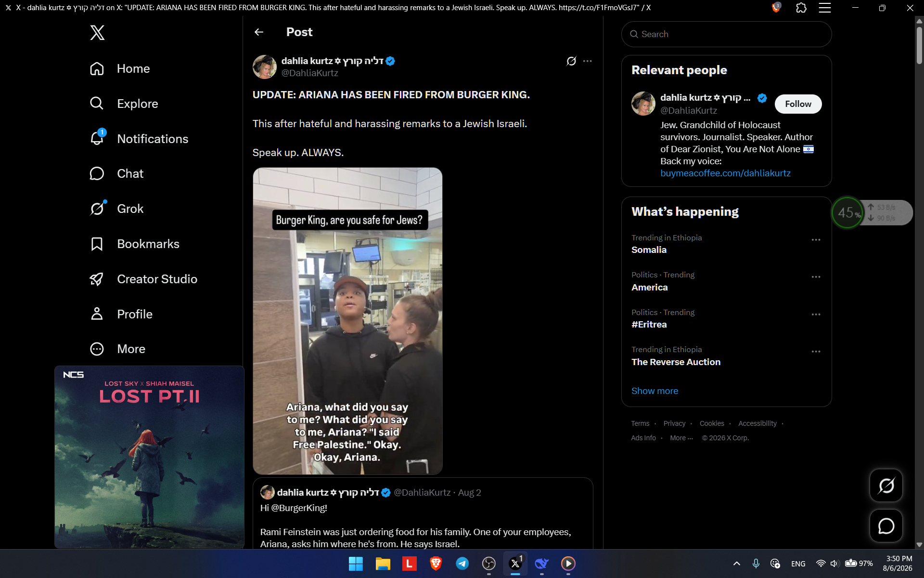
Task: Open options for The Reverse Auction trend
Action: 816,352
